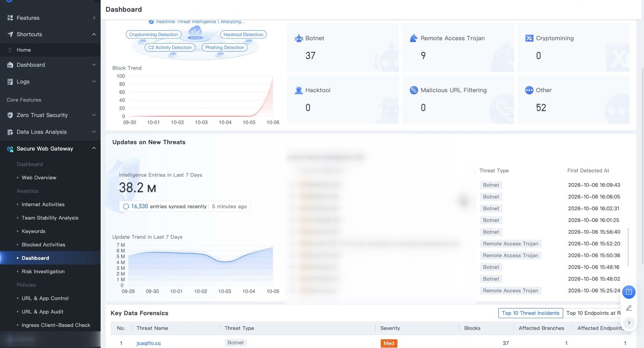644x348 pixels.
Task: Collapse the Shortcuts section chevron
Action: pyautogui.click(x=94, y=34)
